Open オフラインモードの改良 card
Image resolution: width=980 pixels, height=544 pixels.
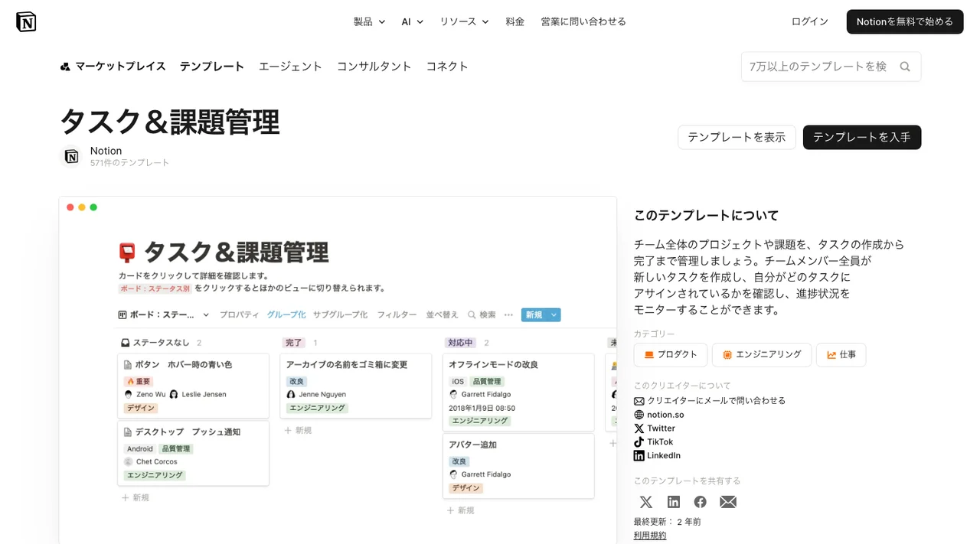click(518, 392)
